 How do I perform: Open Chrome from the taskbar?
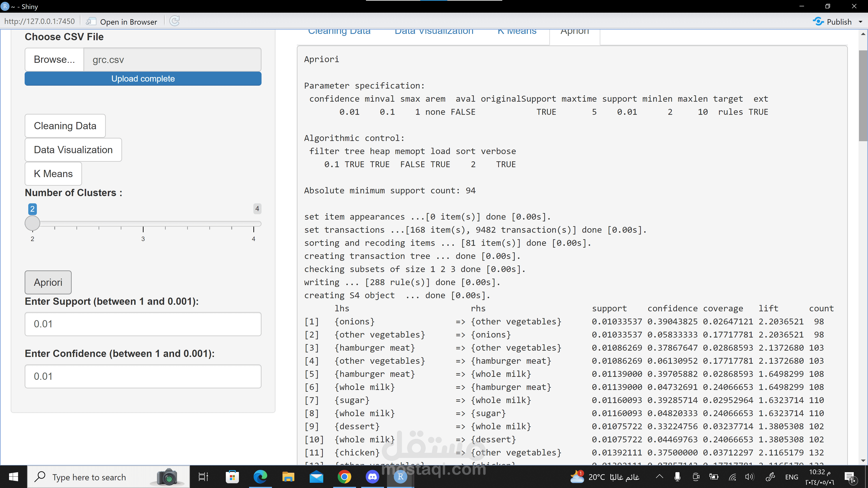pos(344,476)
